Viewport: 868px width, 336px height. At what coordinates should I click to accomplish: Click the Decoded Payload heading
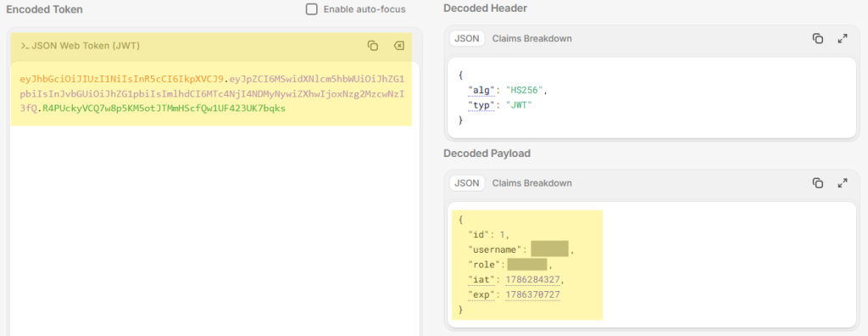coord(487,153)
